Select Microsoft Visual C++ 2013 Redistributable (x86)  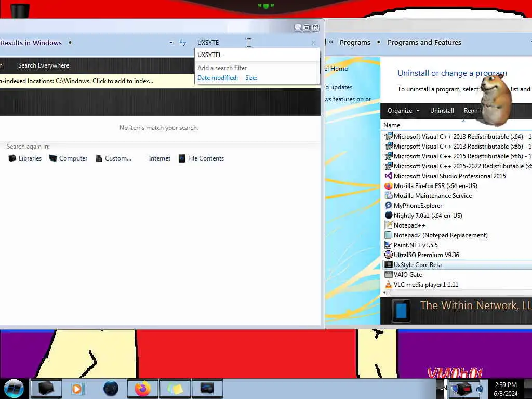tap(458, 146)
